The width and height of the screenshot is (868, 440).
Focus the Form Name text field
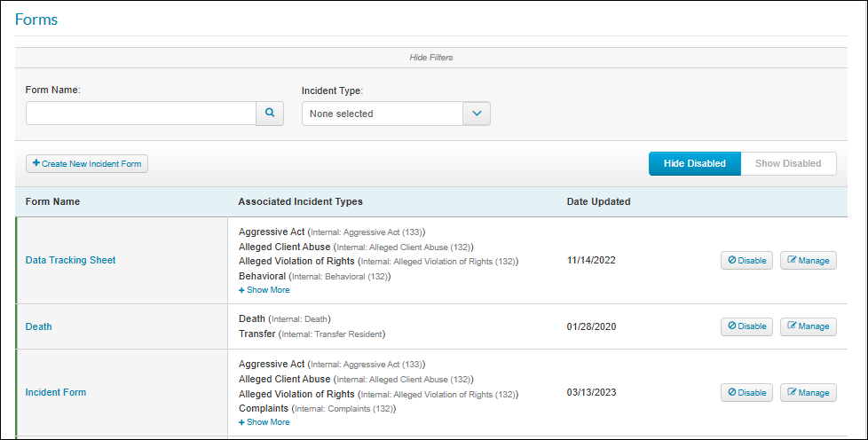141,113
